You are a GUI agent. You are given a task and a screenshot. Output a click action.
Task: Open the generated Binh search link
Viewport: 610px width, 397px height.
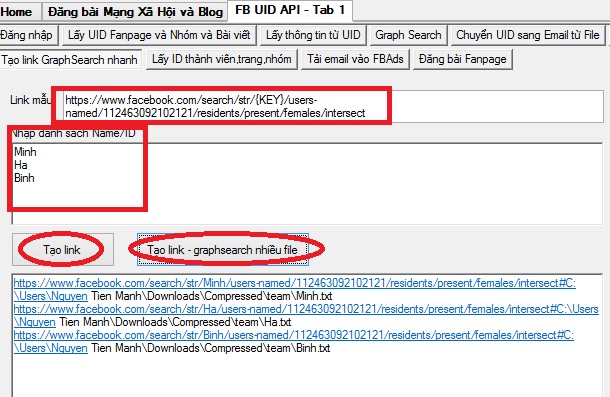point(294,335)
